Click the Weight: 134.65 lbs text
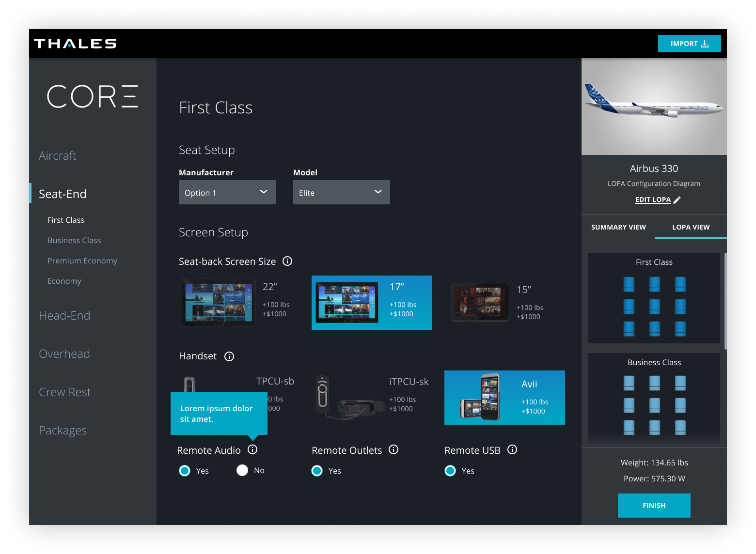This screenshot has width=756, height=554. pos(654,462)
